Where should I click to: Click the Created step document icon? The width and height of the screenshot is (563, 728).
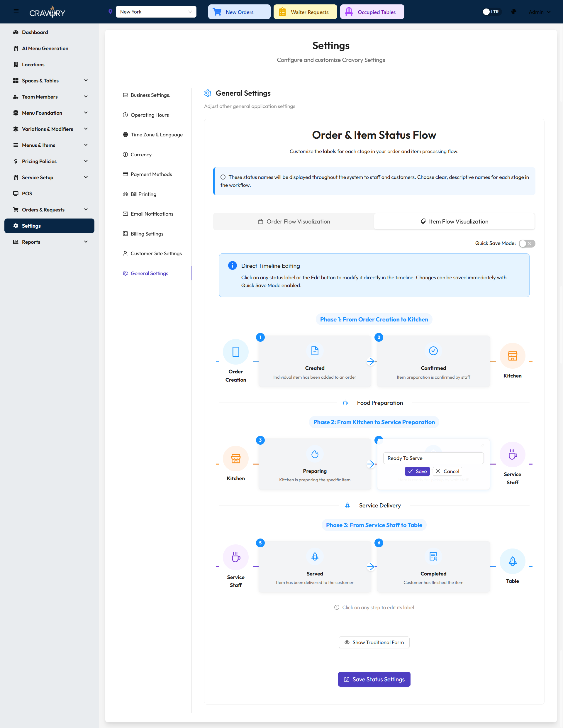315,351
